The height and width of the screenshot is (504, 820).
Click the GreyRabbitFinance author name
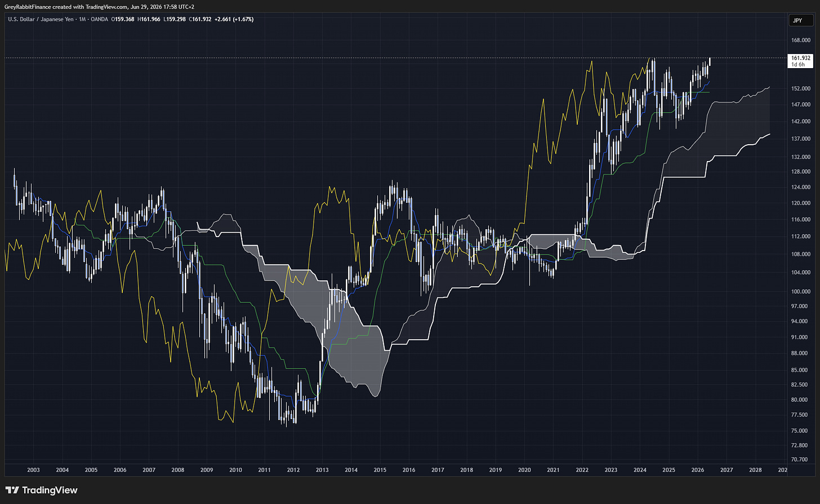[26, 7]
